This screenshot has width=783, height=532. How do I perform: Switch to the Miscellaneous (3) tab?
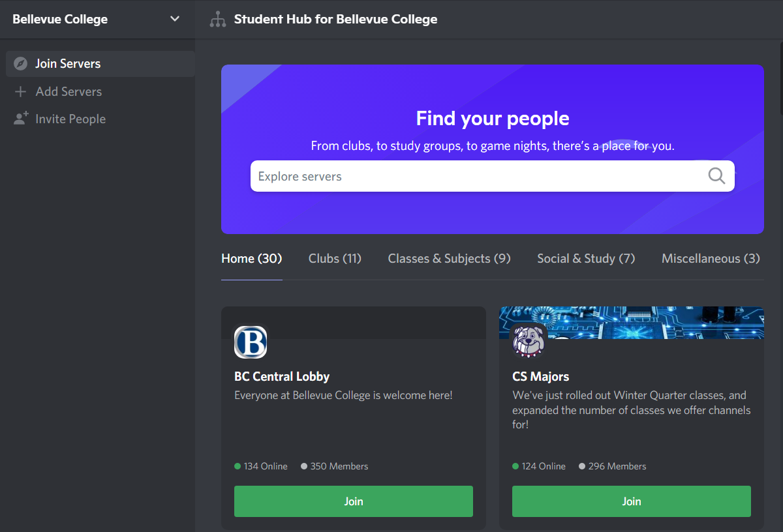(x=711, y=259)
